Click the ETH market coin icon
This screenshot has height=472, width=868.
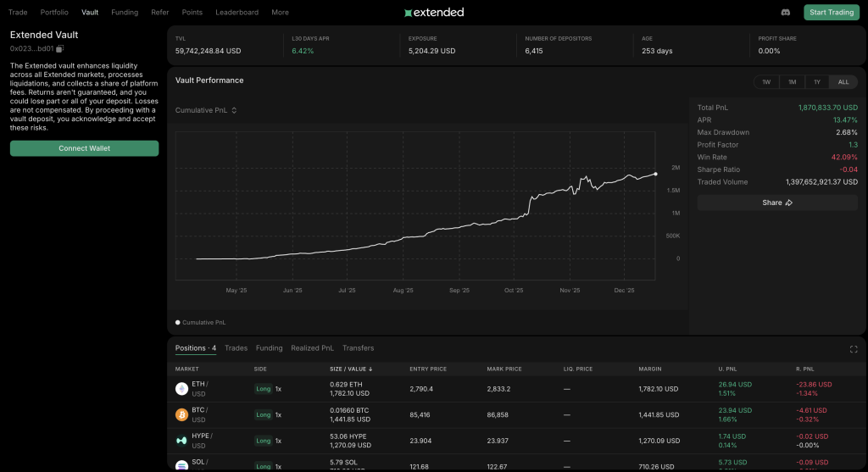[x=181, y=389]
